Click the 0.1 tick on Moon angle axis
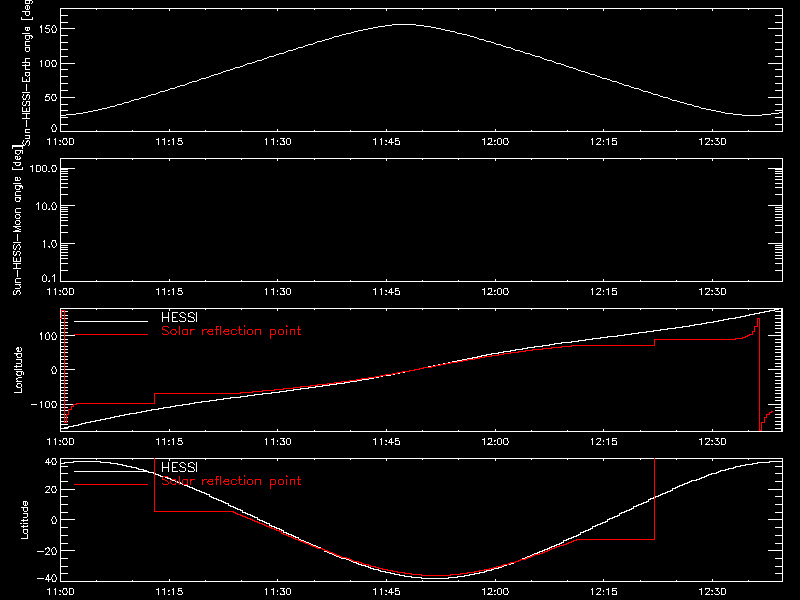 click(49, 278)
